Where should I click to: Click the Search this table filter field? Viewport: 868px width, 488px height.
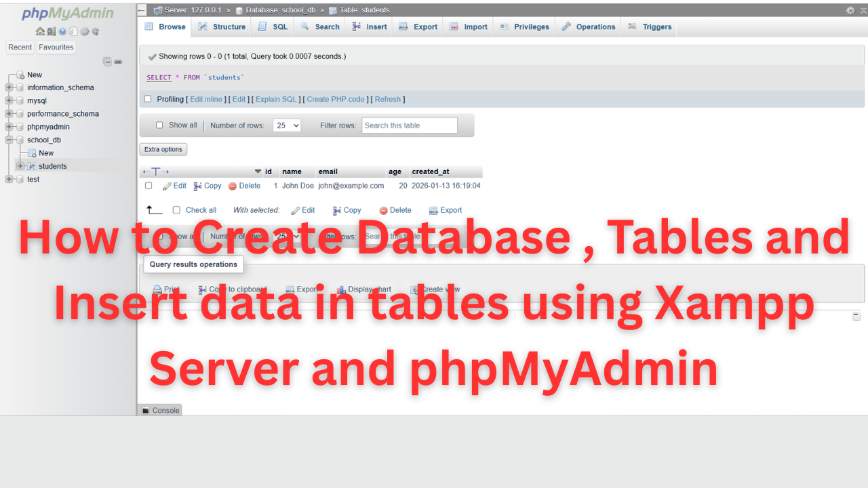(x=409, y=125)
